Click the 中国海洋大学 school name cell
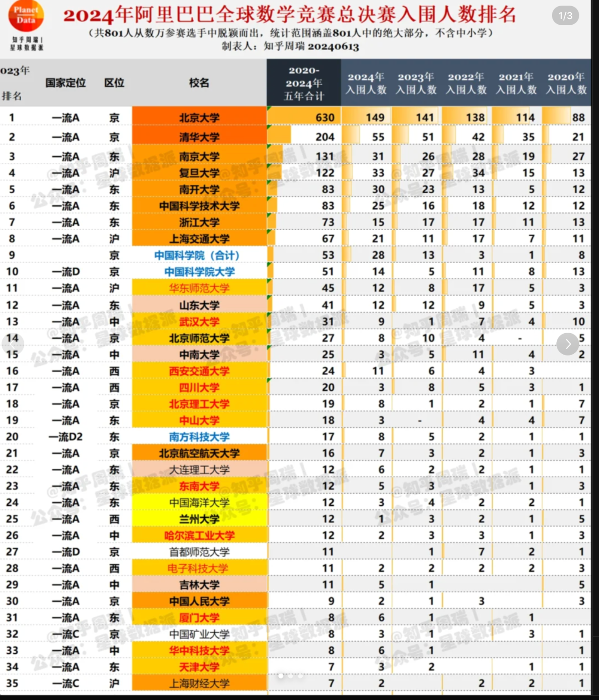The width and height of the screenshot is (599, 700). [x=199, y=503]
